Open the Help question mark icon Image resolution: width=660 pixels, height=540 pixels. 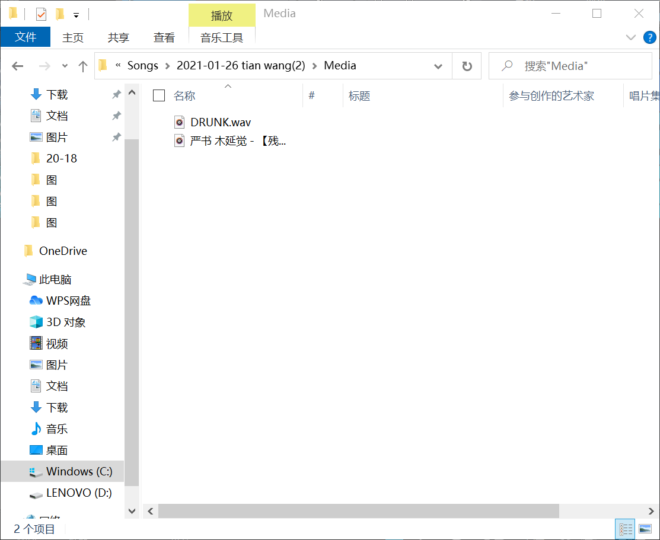click(x=649, y=38)
